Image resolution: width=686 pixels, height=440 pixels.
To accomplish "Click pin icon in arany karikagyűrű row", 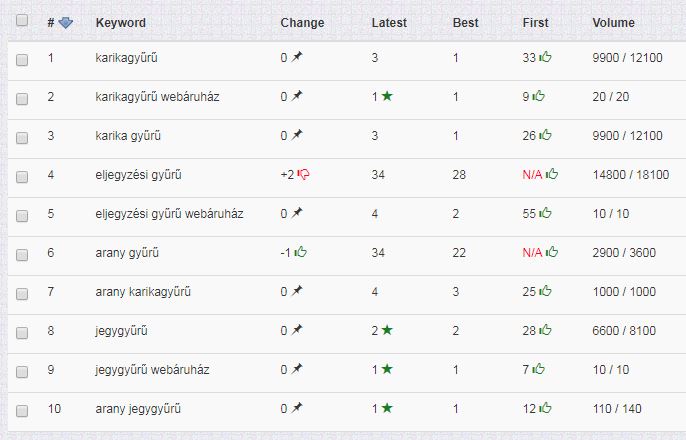I will pos(297,291).
